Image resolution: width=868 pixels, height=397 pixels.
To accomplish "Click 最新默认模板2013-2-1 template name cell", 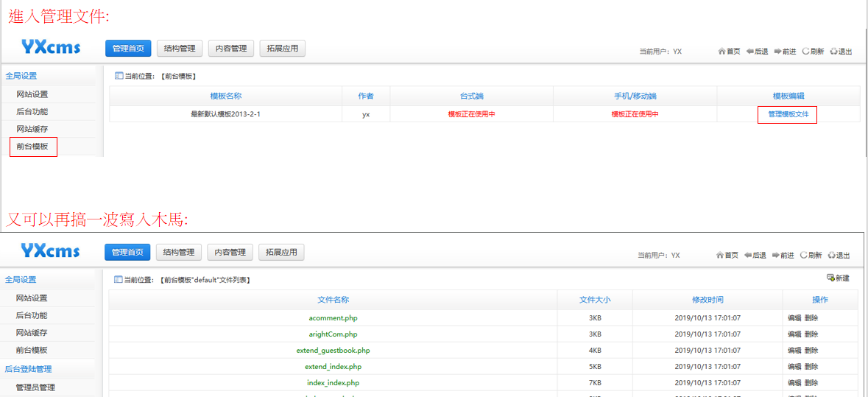I will click(x=225, y=114).
